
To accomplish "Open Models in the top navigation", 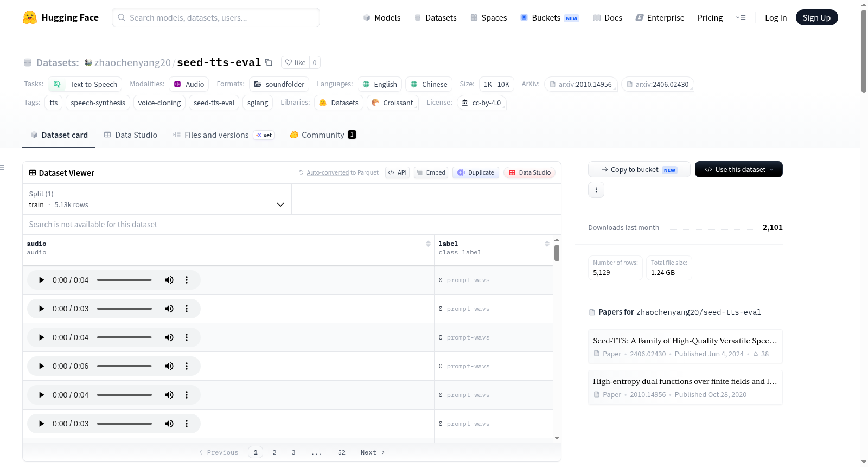I will [382, 17].
